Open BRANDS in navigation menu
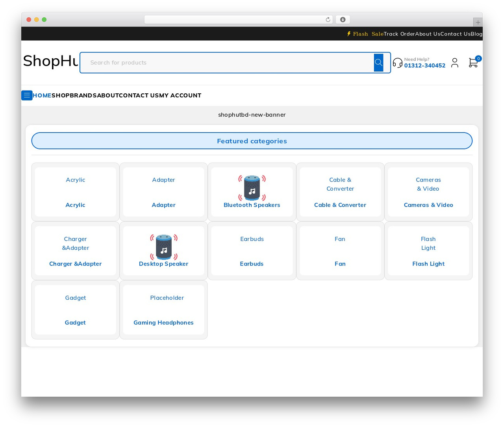 83,95
